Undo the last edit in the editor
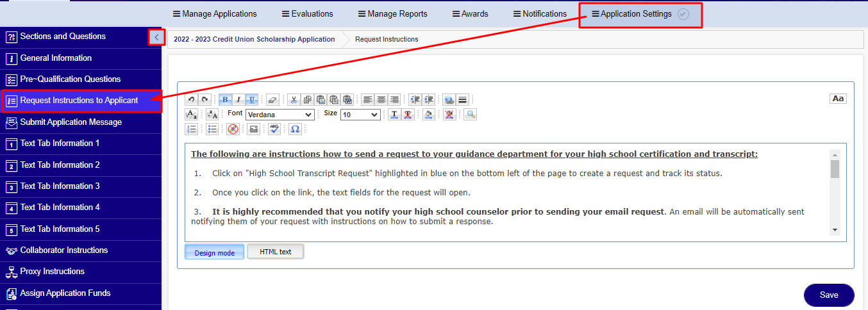Viewport: 868px width, 310px height. [191, 100]
